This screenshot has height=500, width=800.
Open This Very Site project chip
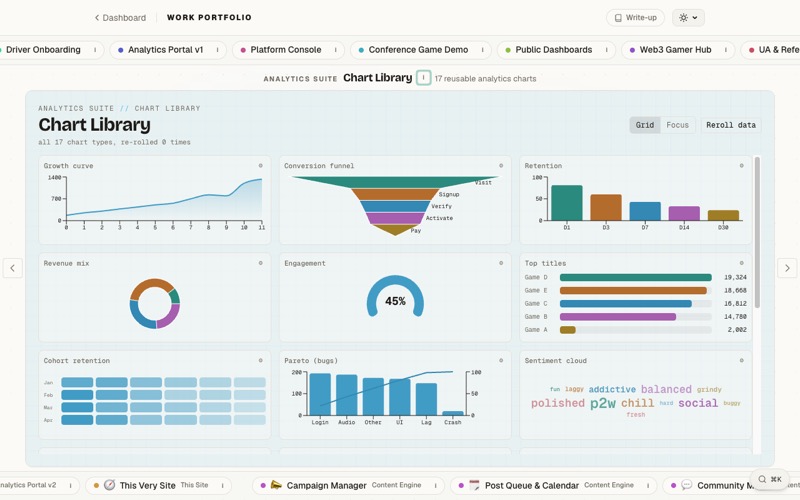pos(158,486)
